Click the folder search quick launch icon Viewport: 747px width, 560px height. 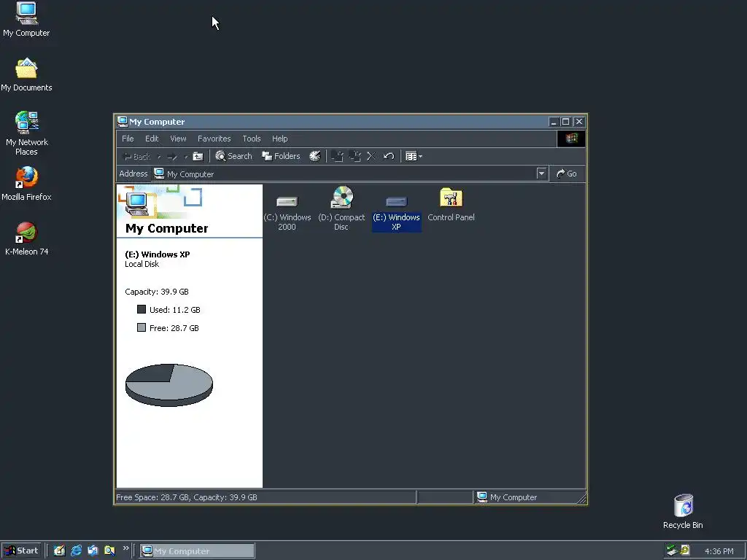(109, 551)
